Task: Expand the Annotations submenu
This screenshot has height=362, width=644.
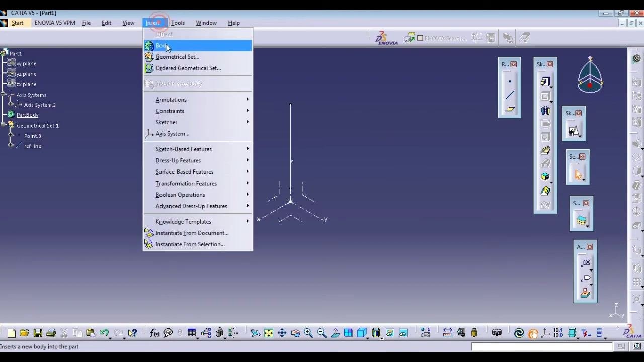Action: pos(197,100)
